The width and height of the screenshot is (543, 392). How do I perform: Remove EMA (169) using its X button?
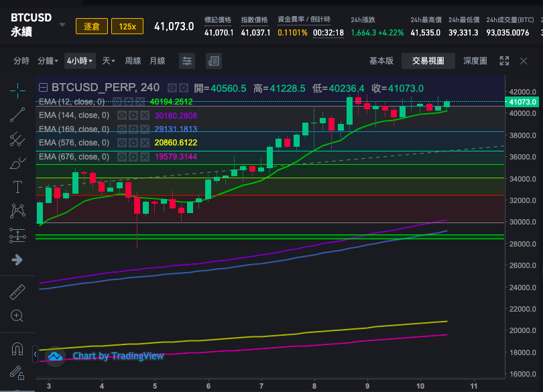click(x=145, y=129)
